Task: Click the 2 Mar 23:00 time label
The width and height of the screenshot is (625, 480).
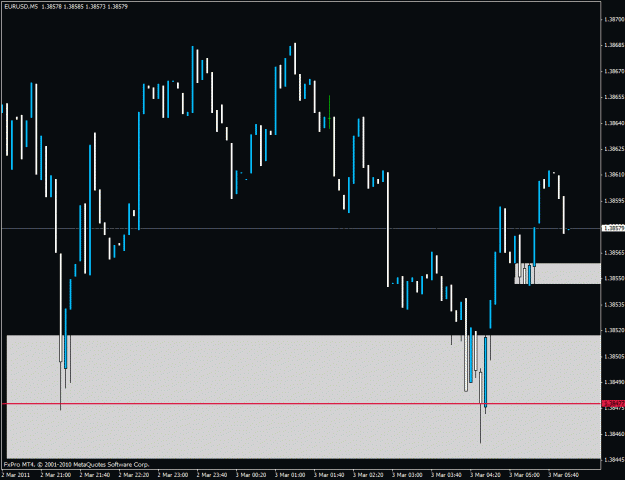Action: pos(173,475)
